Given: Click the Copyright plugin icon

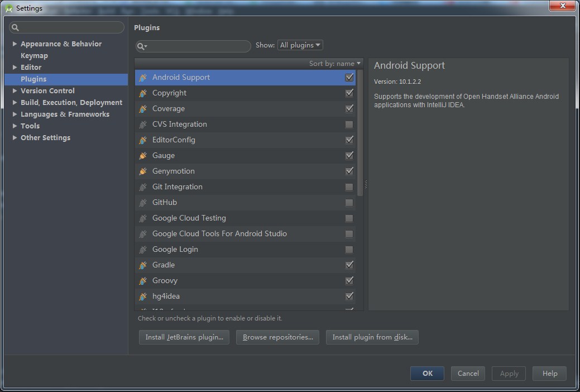Looking at the screenshot, I should coord(143,93).
